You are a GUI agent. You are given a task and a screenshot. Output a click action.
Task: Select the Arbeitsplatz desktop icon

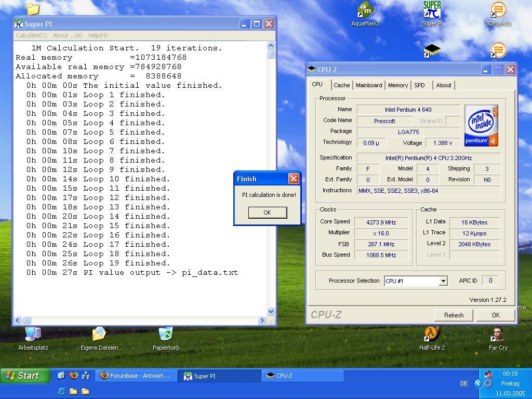(x=33, y=339)
